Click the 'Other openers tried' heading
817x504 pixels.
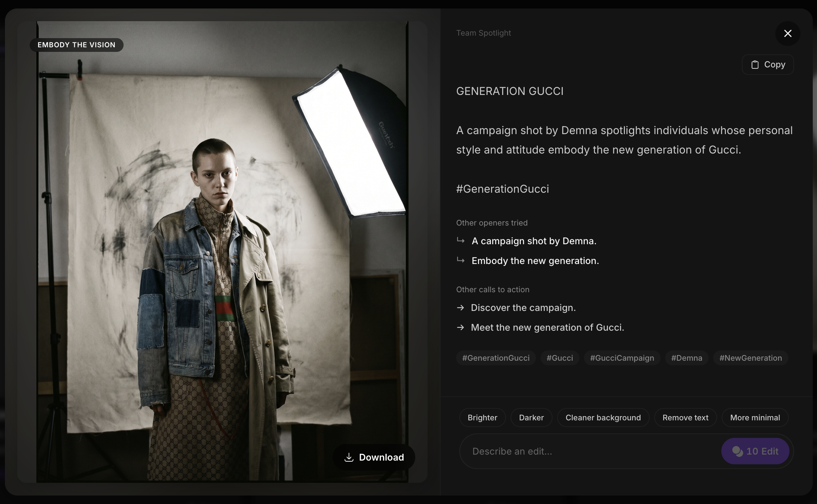tap(492, 223)
